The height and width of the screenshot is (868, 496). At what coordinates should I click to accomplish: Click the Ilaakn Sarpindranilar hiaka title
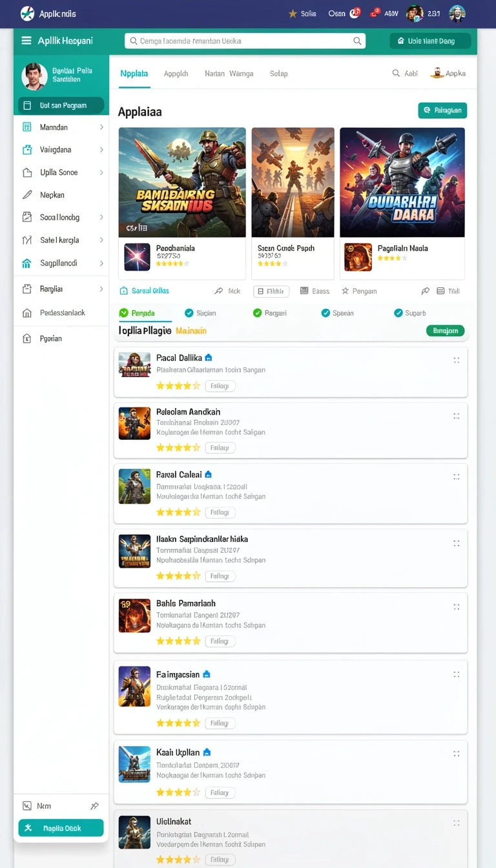(x=202, y=539)
